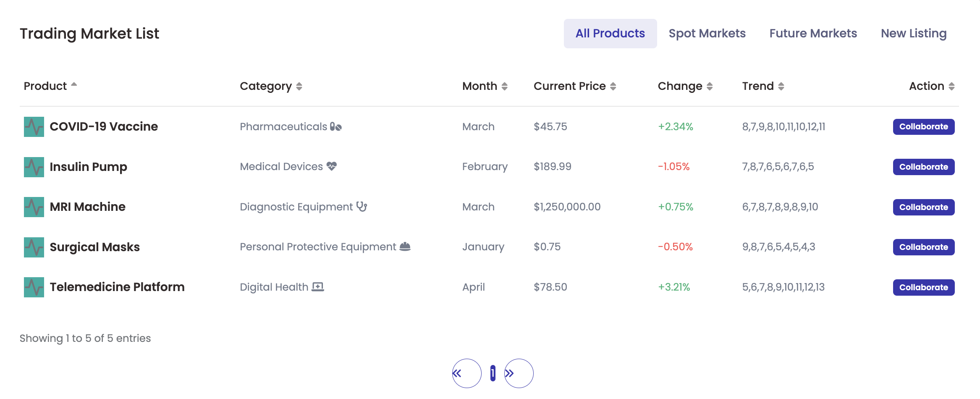Click the chart icon next to MRI Machine
The height and width of the screenshot is (399, 980).
(33, 207)
